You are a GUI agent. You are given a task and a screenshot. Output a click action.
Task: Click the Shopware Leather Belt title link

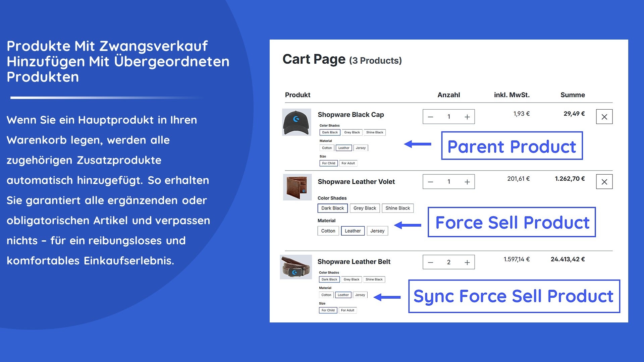pyautogui.click(x=354, y=262)
